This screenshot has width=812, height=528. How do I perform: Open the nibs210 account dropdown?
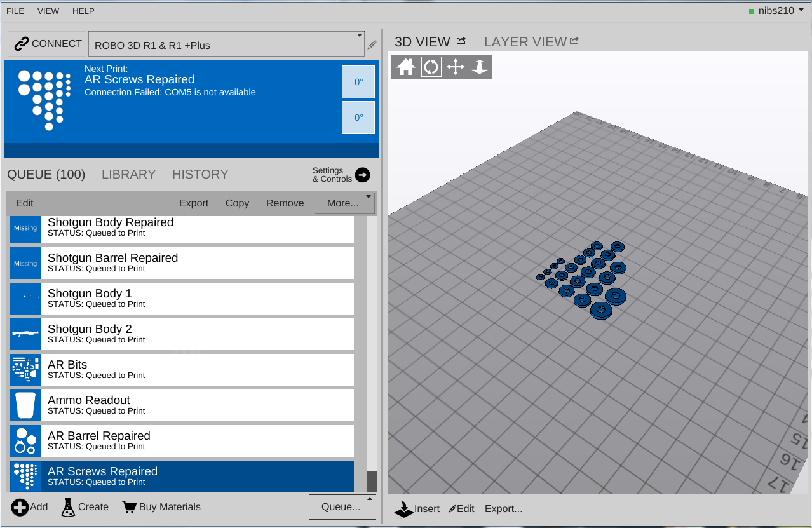coord(776,11)
